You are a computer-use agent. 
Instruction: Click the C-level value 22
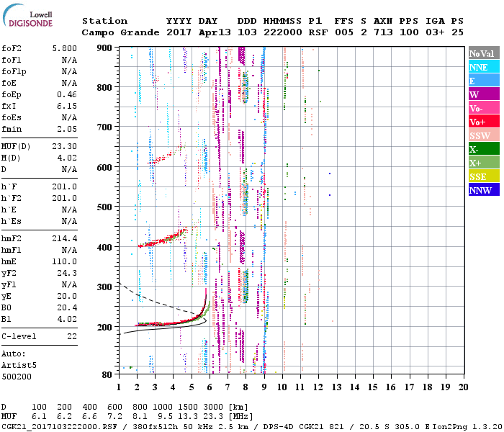(x=72, y=336)
